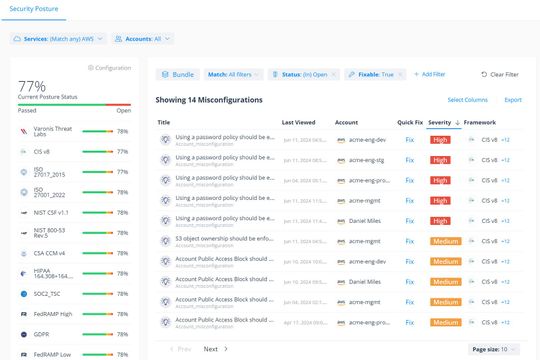540x360 pixels.
Task: Click the acme-mgmt account in the password policy row
Action: tap(365, 200)
